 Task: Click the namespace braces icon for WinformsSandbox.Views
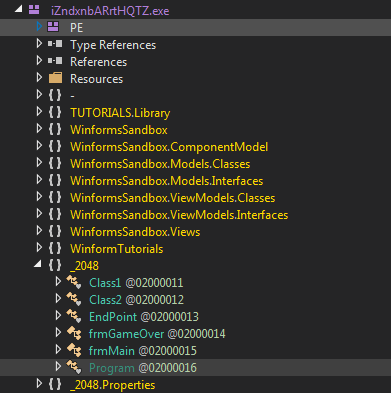pos(55,231)
